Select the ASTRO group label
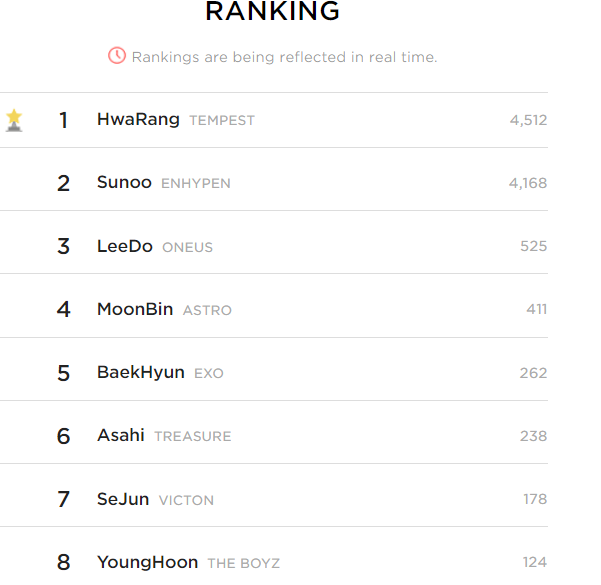This screenshot has width=601, height=585. (207, 310)
